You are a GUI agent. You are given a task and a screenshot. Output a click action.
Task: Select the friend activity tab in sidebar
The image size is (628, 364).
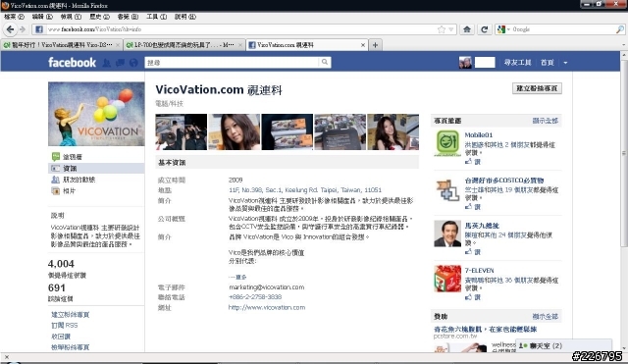click(96, 180)
